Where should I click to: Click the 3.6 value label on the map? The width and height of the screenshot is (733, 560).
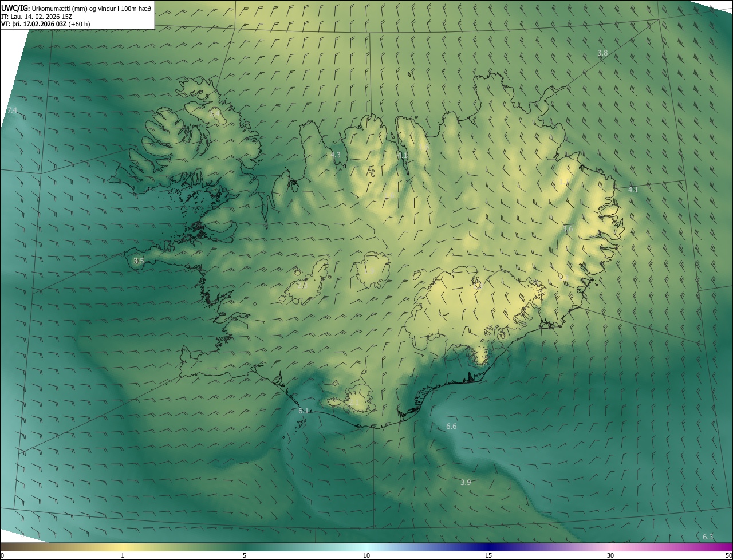click(568, 228)
